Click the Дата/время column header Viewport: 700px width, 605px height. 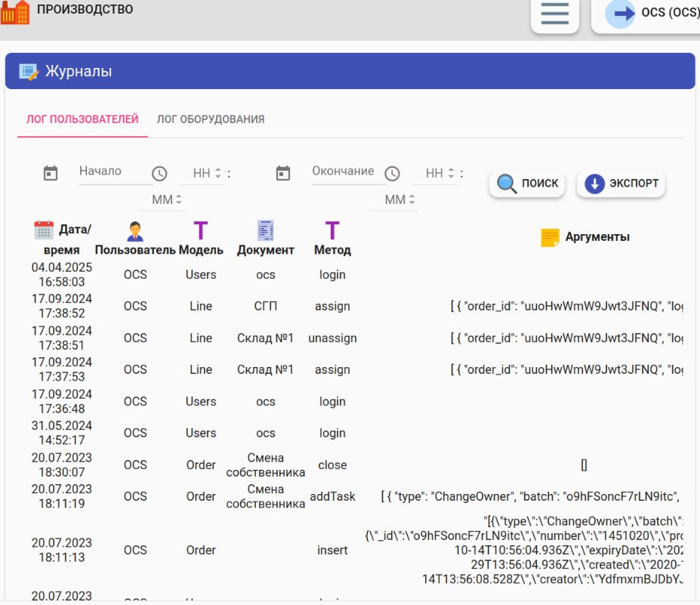point(62,239)
